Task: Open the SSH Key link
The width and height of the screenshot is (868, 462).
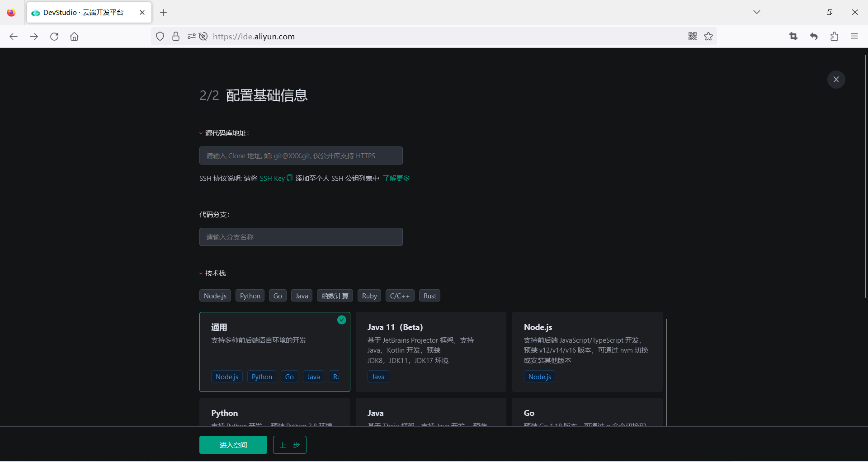Action: (x=272, y=179)
